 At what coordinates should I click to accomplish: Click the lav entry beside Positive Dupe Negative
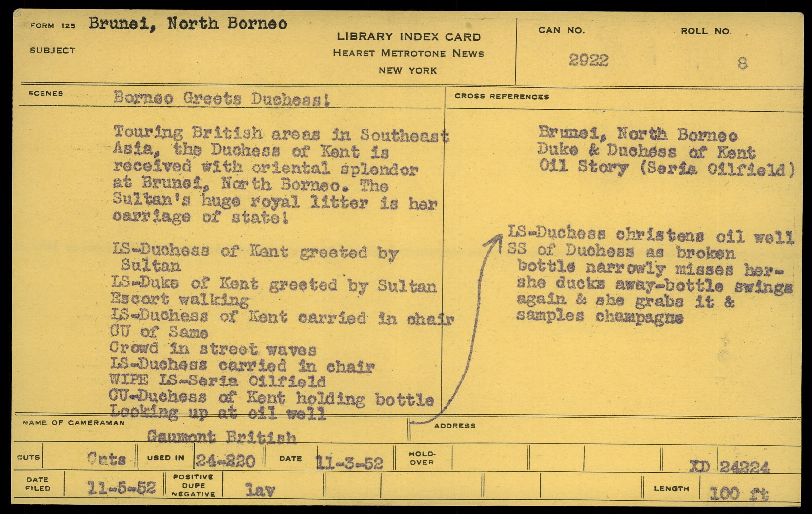pyautogui.click(x=260, y=490)
